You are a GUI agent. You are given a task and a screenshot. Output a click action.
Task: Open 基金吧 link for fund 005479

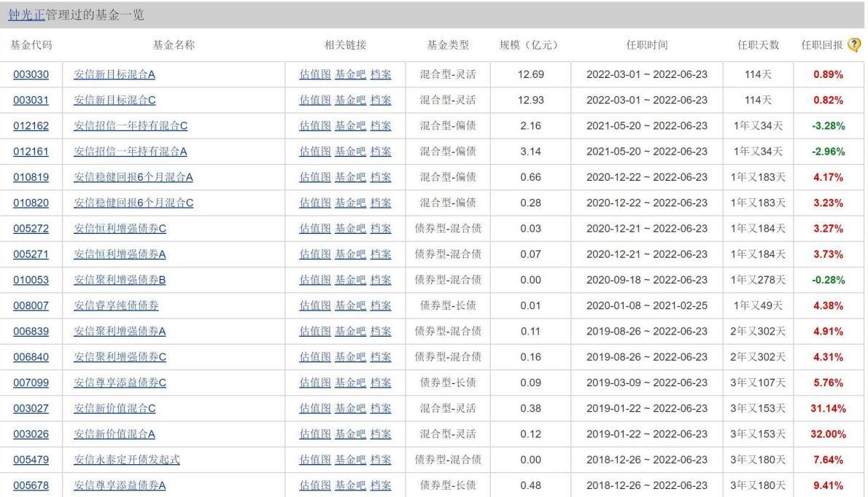[350, 460]
